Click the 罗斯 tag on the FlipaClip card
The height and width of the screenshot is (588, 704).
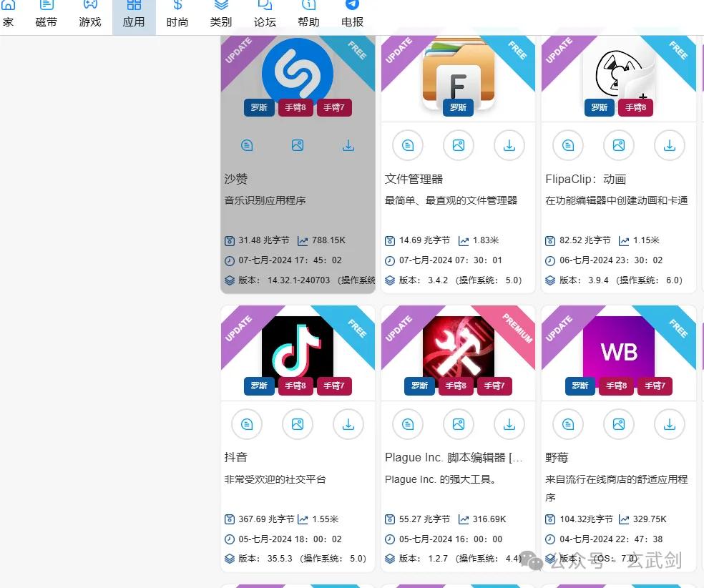[600, 107]
